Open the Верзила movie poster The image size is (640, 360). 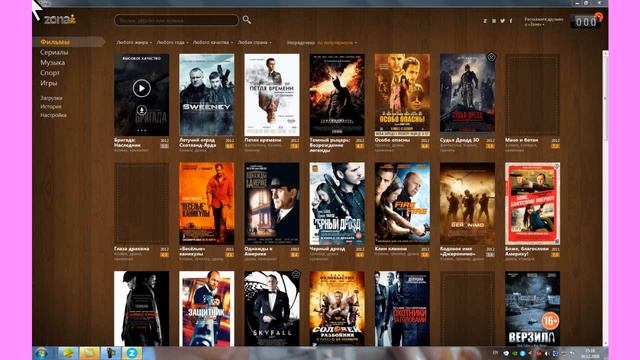[x=533, y=309]
